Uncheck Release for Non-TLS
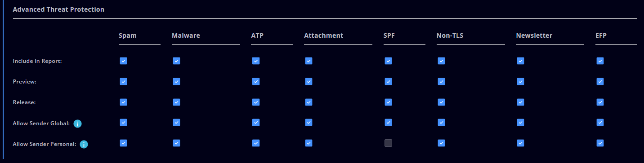This screenshot has height=163, width=644. 441,102
